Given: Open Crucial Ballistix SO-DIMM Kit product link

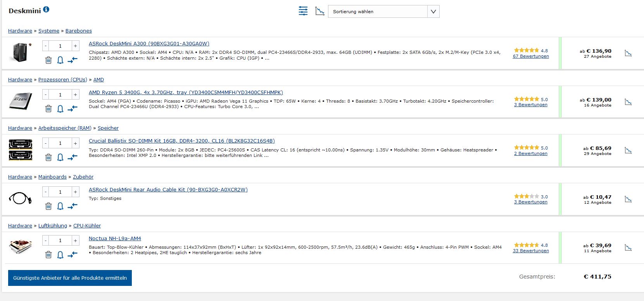Looking at the screenshot, I should click(x=181, y=141).
